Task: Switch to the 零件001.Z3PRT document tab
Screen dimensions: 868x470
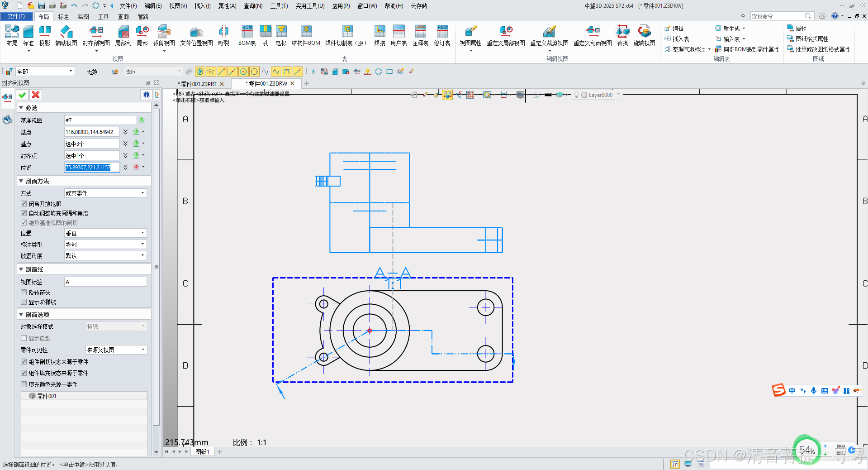Action: (x=199, y=84)
